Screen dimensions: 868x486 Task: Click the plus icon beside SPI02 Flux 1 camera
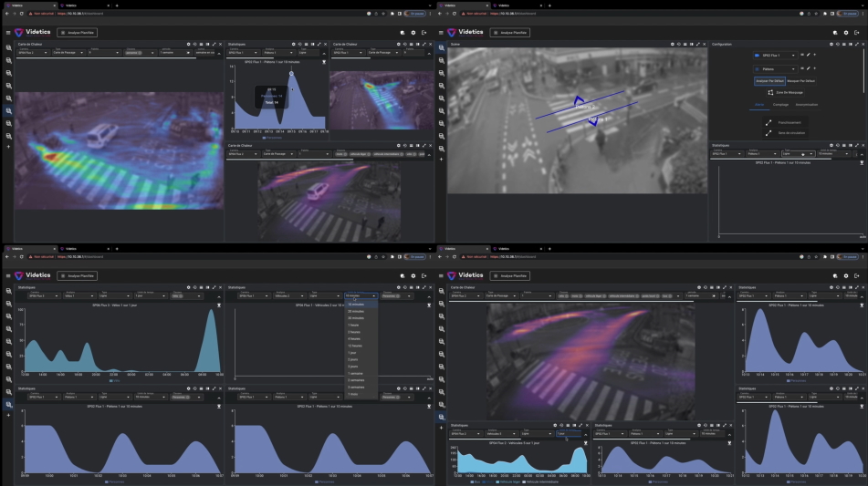coord(814,55)
